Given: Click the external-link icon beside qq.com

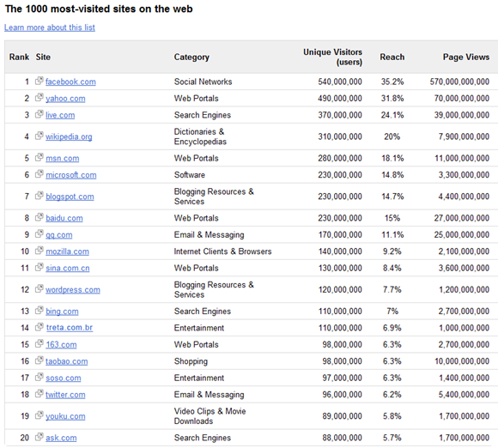Looking at the screenshot, I should click(x=39, y=234).
